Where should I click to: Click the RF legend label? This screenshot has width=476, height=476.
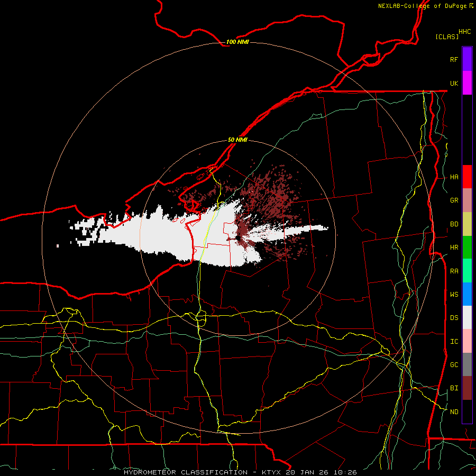pyautogui.click(x=454, y=59)
